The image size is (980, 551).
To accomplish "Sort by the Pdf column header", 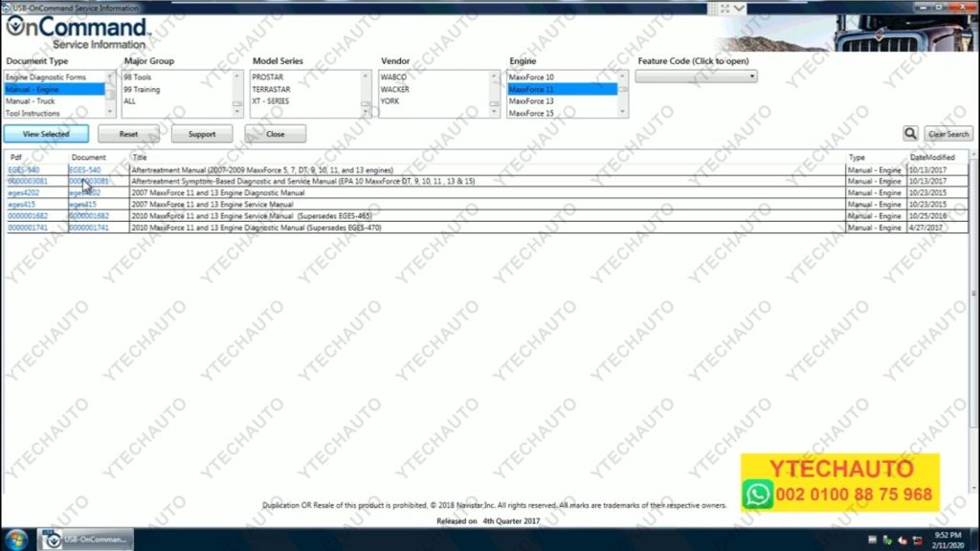I will pos(15,158).
